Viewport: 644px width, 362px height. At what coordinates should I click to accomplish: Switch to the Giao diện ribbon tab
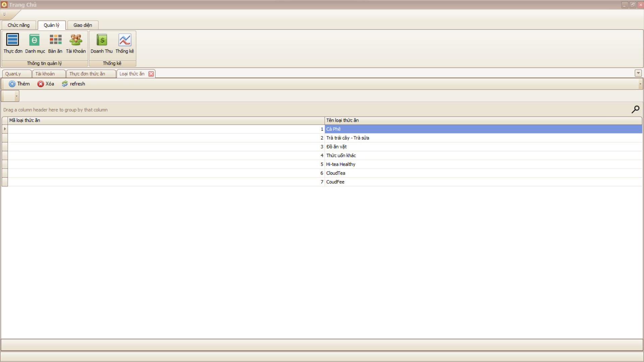[83, 25]
